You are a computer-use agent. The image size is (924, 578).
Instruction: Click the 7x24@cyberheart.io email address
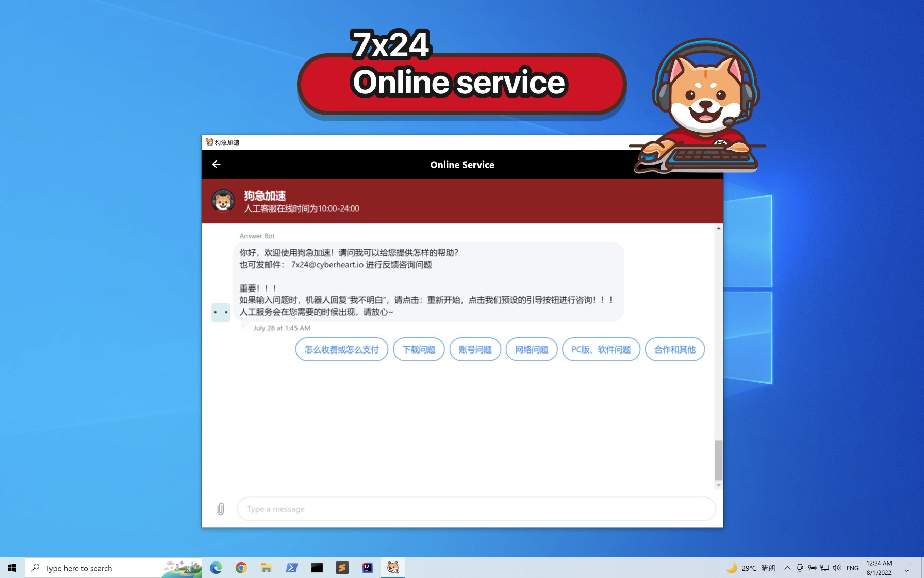(x=327, y=265)
